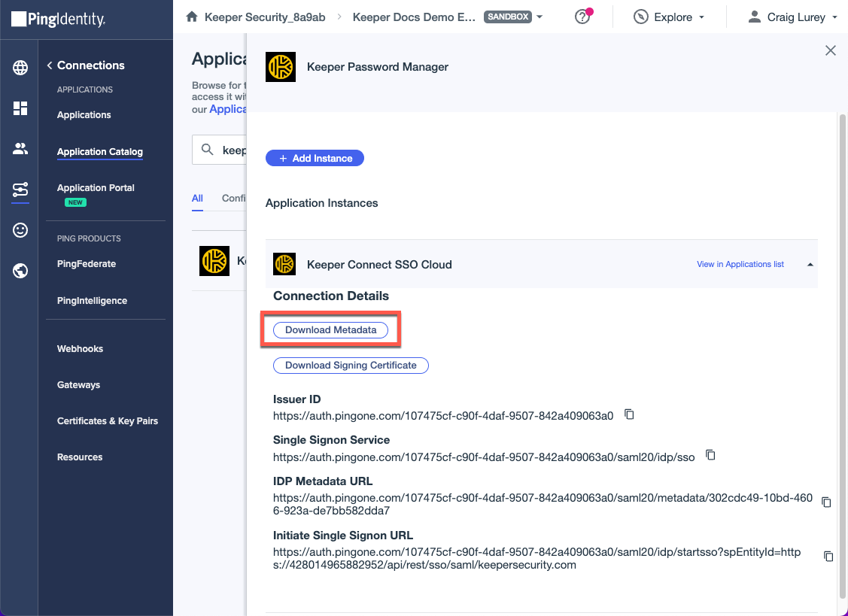Click the Keeper Password Manager logo in panel header
This screenshot has width=848, height=616.
281,67
